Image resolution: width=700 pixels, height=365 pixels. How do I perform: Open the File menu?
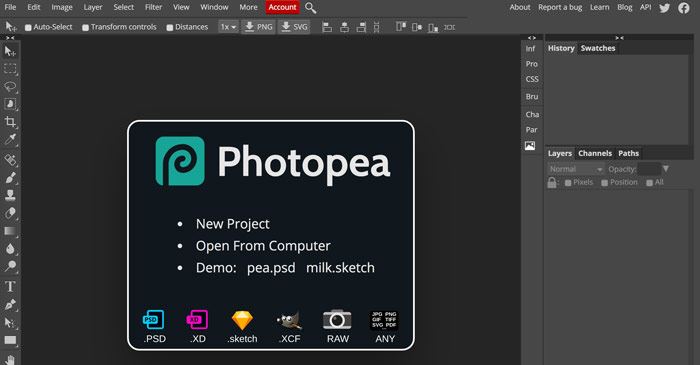10,7
